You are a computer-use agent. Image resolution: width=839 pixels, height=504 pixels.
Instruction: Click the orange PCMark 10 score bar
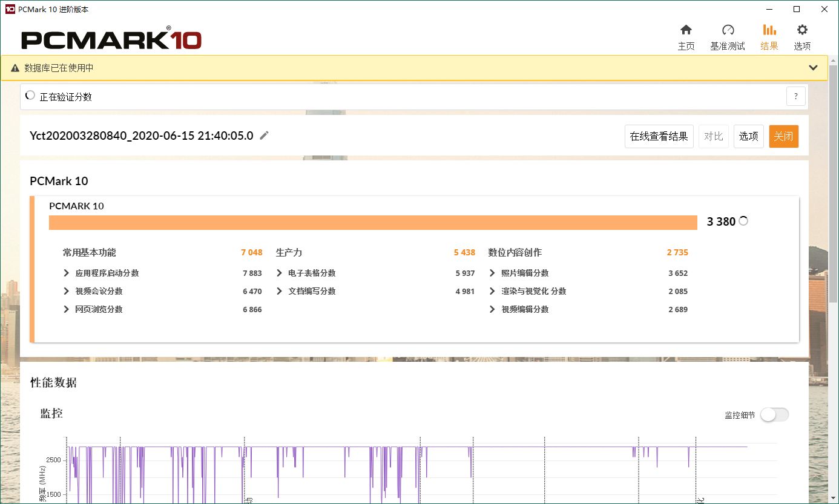[373, 223]
